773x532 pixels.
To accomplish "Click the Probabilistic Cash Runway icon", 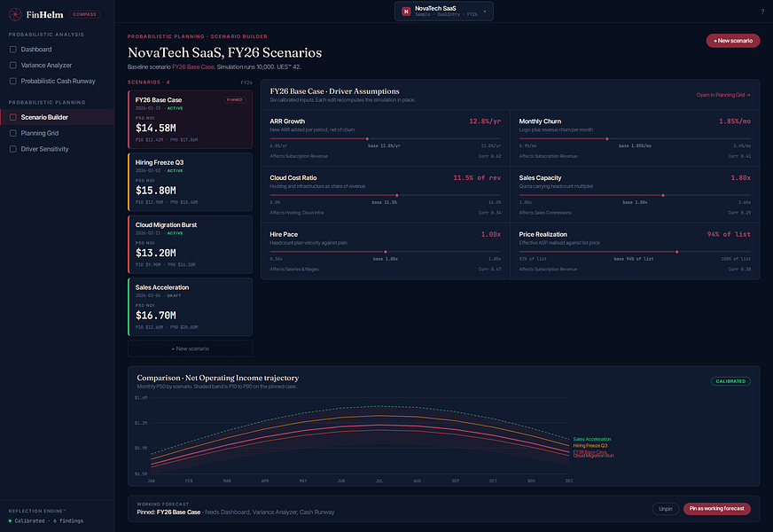I will 12,81.
